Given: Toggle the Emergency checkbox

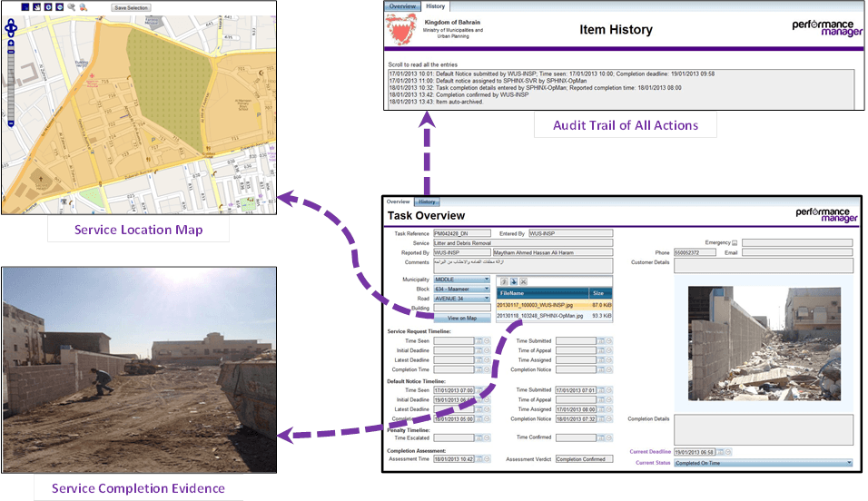Looking at the screenshot, I should pos(735,243).
